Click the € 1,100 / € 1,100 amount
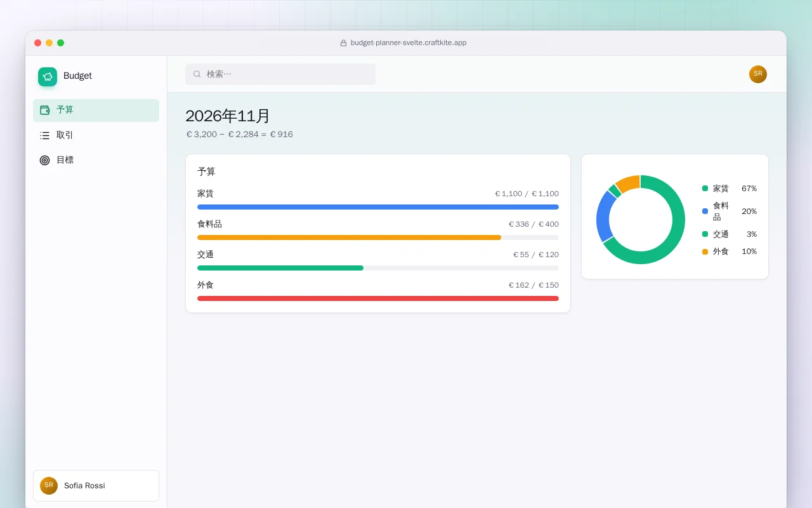The width and height of the screenshot is (812, 508). 527,194
